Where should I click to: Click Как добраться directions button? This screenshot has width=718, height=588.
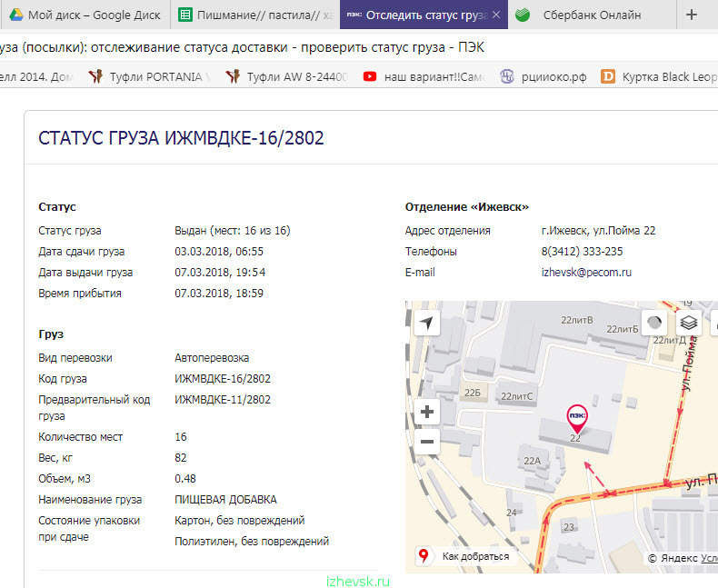click(465, 556)
